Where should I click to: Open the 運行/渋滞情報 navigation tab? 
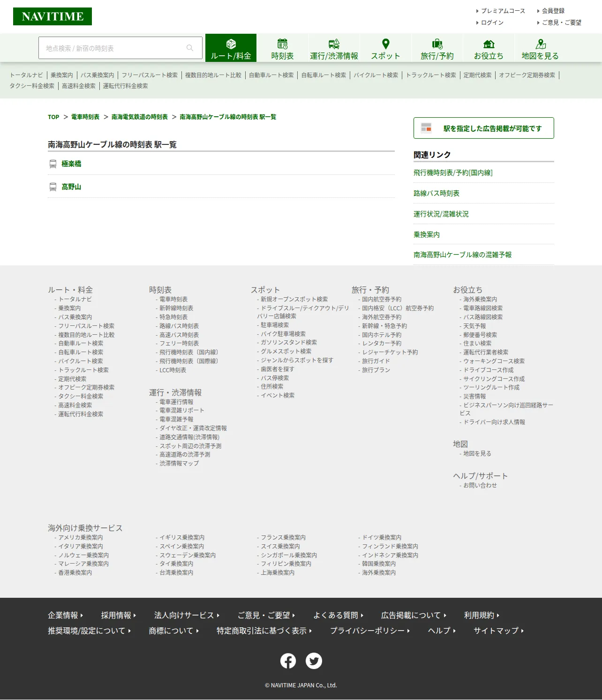334,48
